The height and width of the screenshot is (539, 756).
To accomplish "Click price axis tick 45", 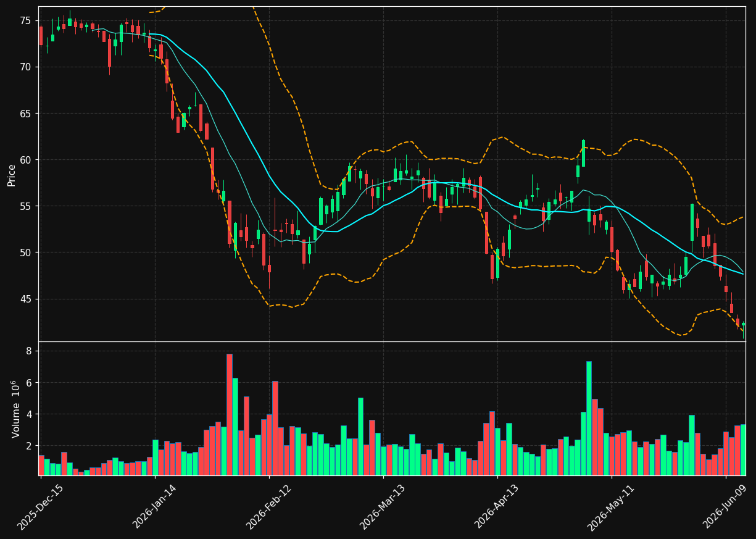I will [26, 299].
